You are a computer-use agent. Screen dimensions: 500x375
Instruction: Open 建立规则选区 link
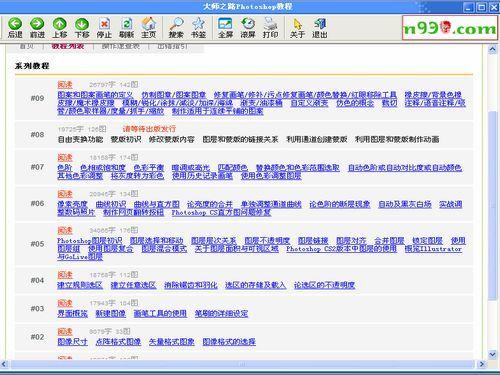80,285
